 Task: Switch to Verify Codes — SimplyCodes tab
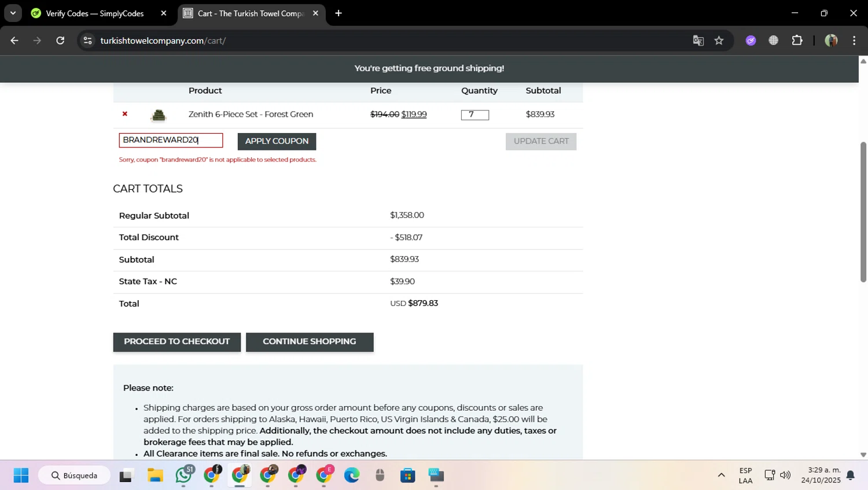pyautogui.click(x=94, y=13)
